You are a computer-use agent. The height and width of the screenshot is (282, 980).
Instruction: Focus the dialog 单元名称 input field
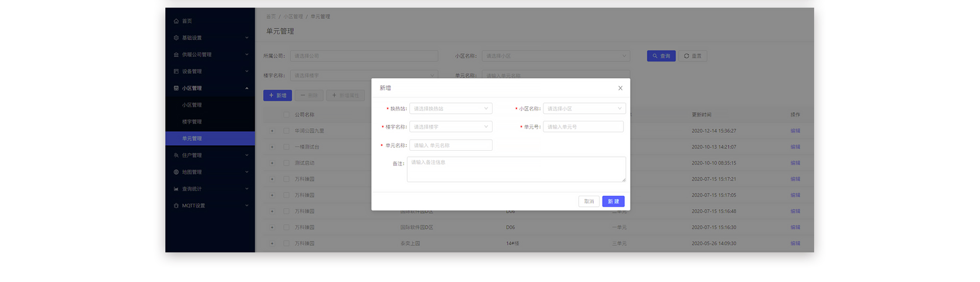(451, 145)
